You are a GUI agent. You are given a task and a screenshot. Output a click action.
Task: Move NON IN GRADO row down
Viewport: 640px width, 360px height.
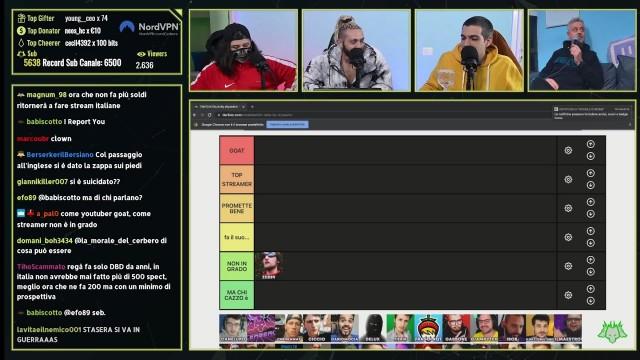591,272
